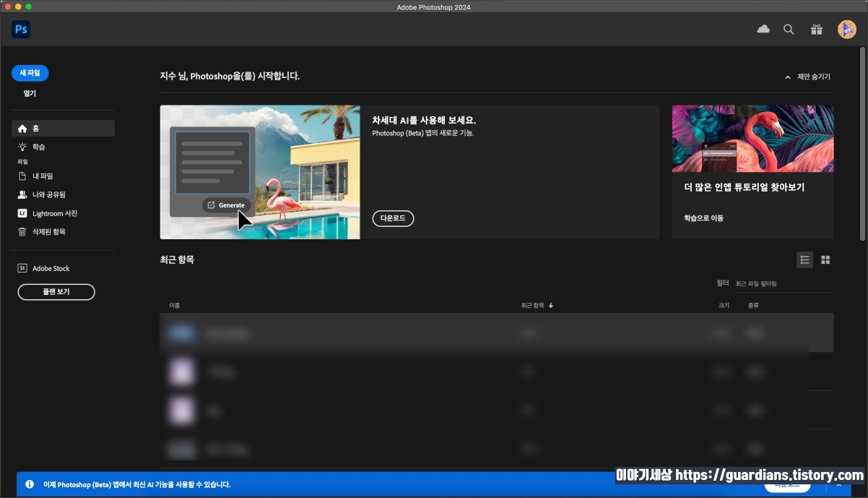Click the Lr Lightroom icon
The image size is (868, 498).
(x=22, y=213)
